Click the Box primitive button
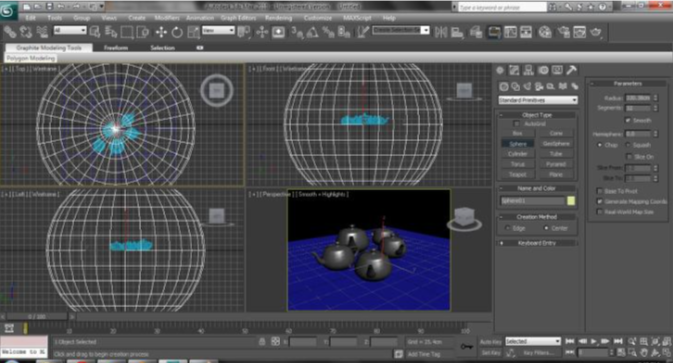 tap(518, 133)
